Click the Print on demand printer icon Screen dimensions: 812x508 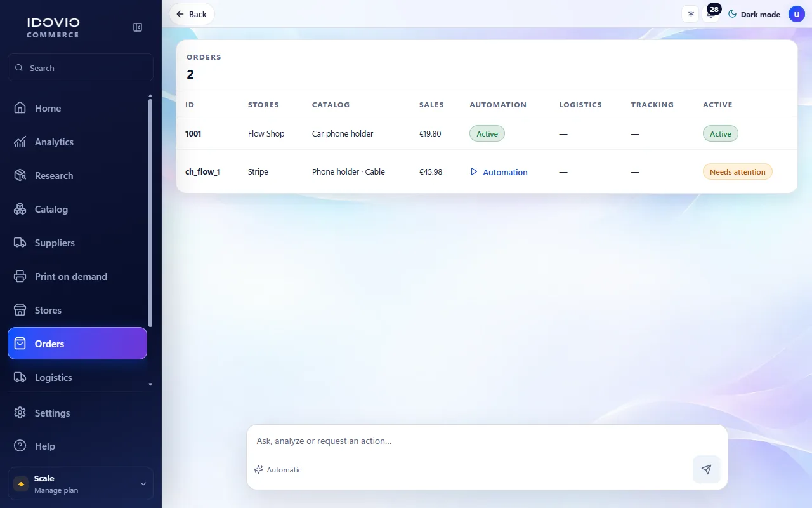pyautogui.click(x=20, y=276)
